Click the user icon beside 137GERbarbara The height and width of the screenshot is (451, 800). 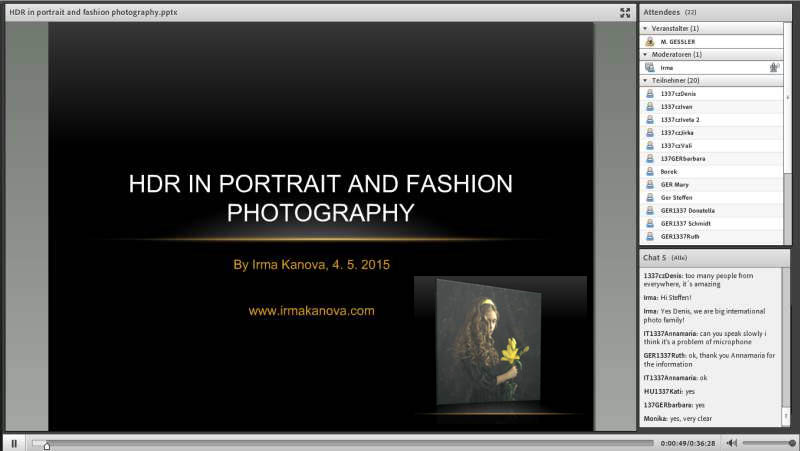point(650,158)
